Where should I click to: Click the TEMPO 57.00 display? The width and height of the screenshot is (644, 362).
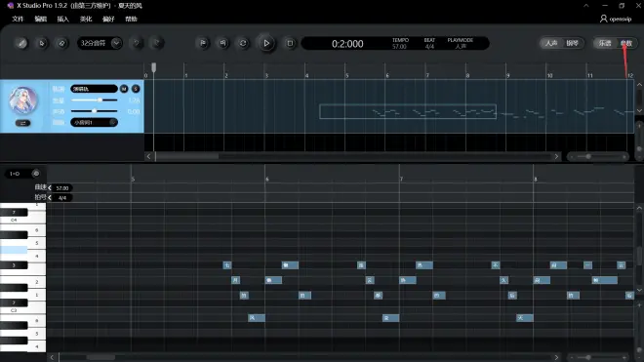click(x=400, y=43)
